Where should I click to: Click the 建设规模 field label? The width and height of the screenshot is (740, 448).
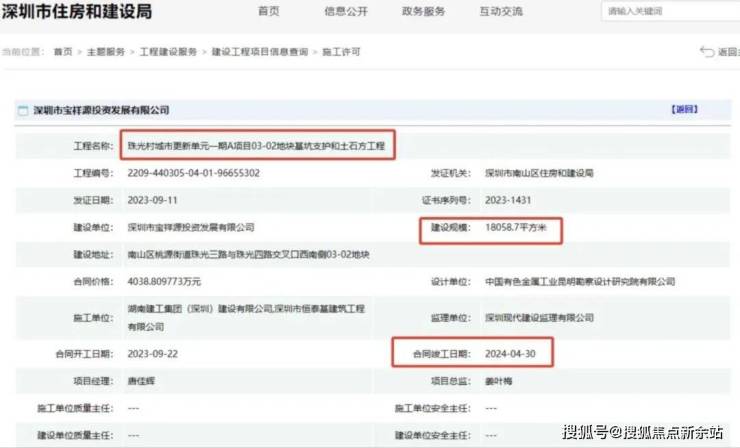click(451, 227)
